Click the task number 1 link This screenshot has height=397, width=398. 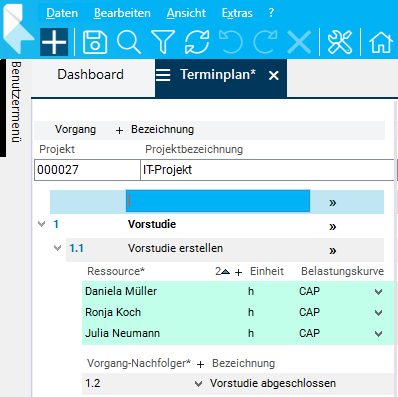click(56, 224)
